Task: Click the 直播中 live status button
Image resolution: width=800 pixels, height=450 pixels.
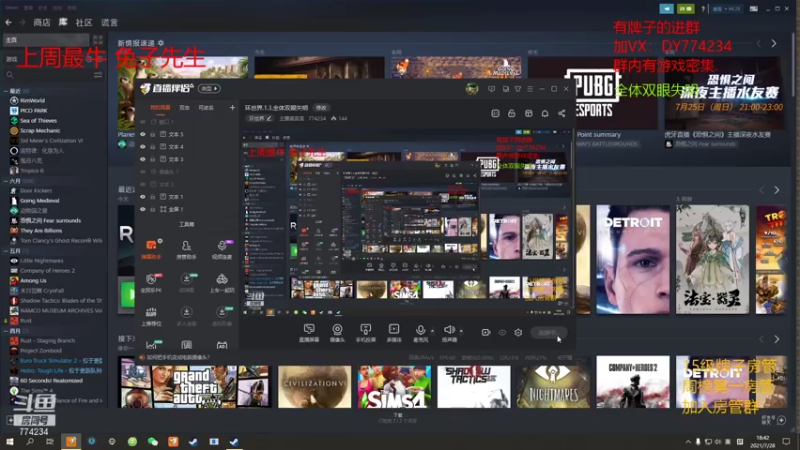Action: [548, 333]
